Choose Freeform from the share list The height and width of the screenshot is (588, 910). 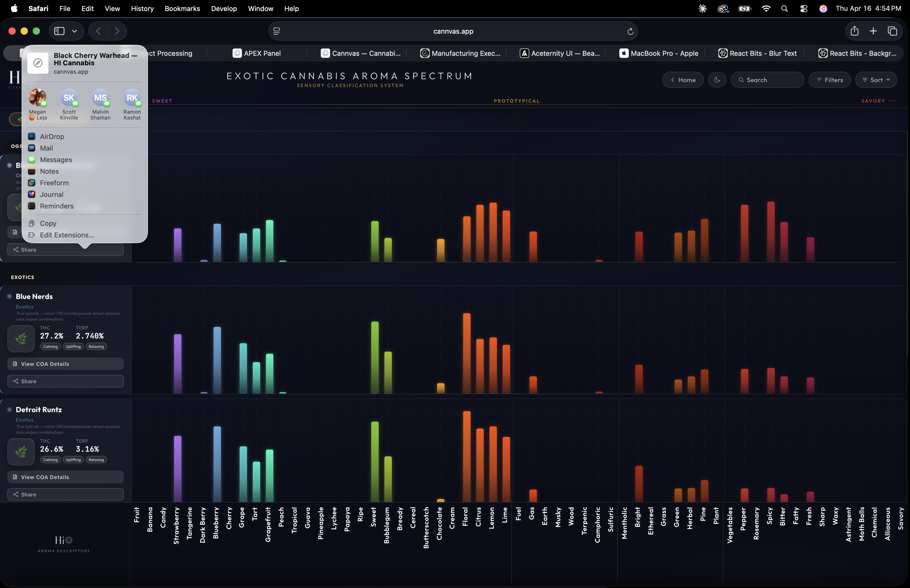click(54, 183)
